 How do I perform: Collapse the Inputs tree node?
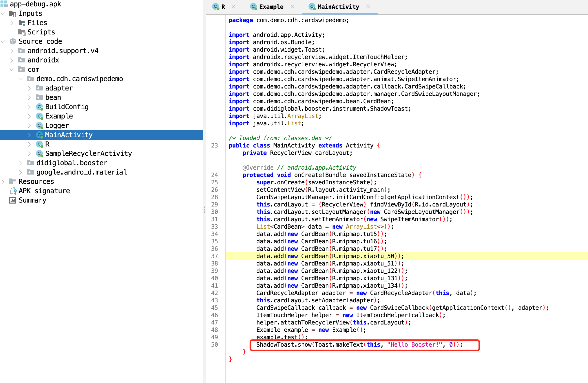pyautogui.click(x=3, y=13)
